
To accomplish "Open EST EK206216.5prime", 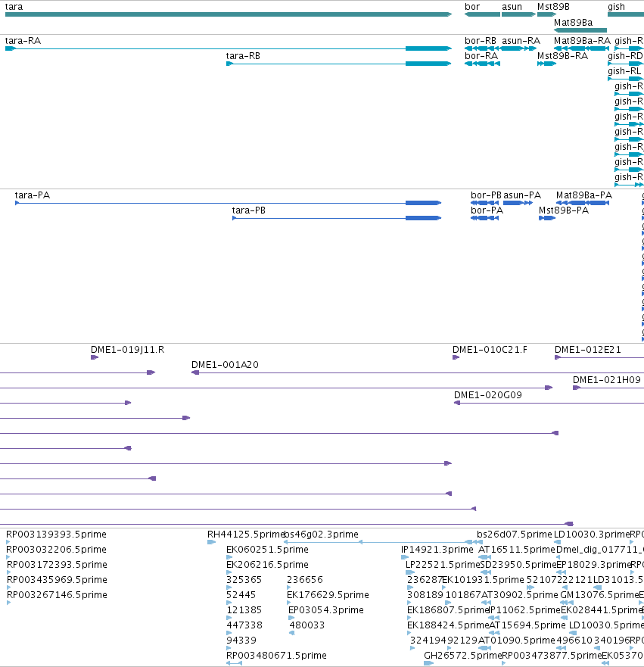I will [x=229, y=572].
